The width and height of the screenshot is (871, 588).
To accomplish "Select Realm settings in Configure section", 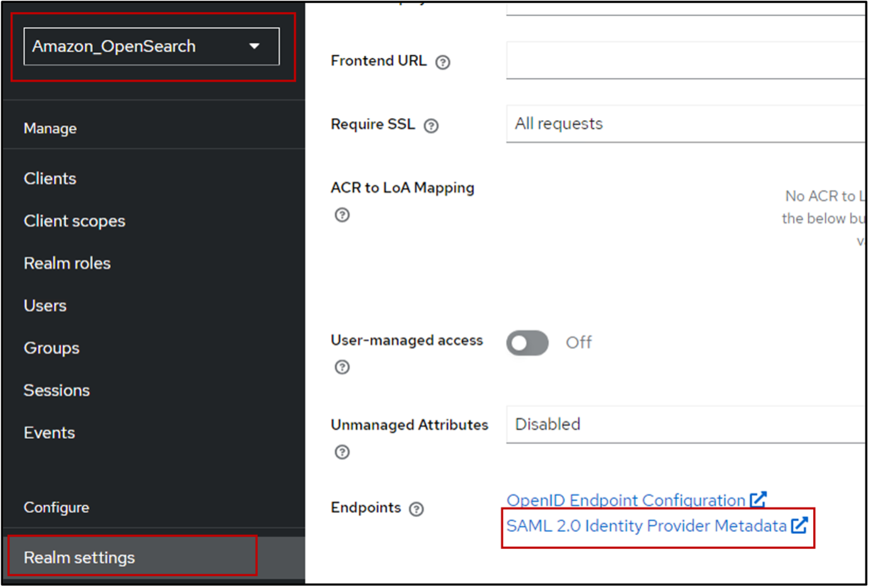I will pyautogui.click(x=154, y=558).
